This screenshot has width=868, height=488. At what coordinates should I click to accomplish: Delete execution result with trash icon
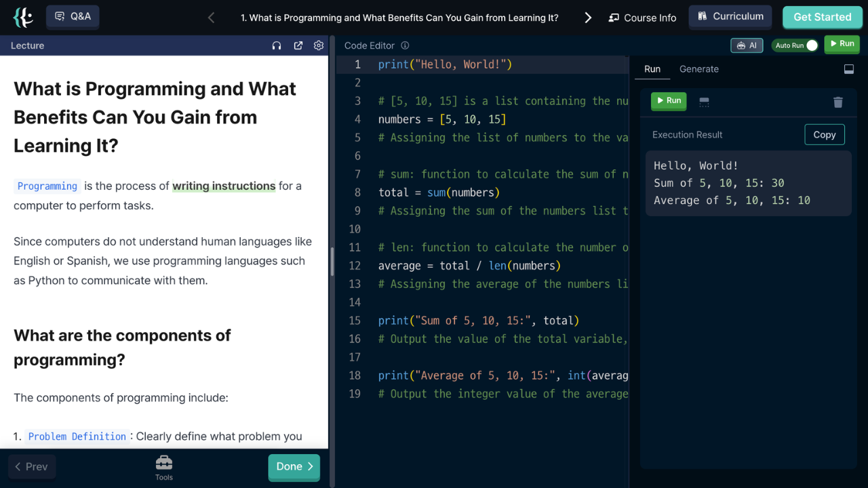coord(838,102)
